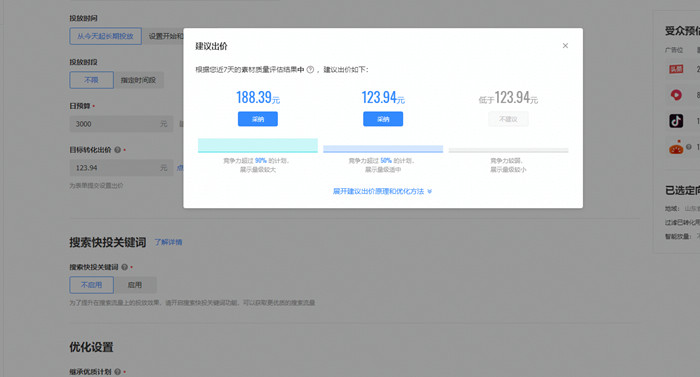
Task: Select 指定时间段 for 投放时段
Action: click(x=138, y=80)
